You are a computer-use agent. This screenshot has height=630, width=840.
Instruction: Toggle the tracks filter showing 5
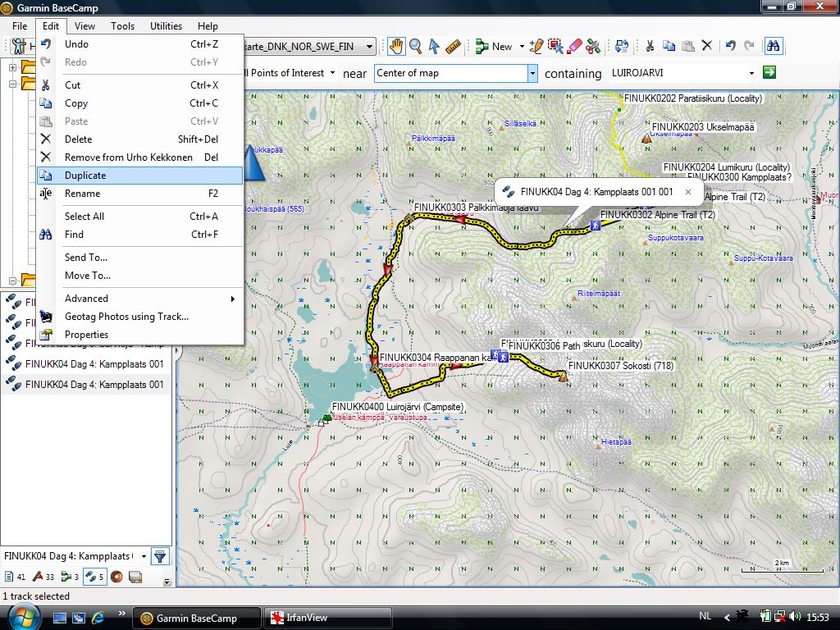pyautogui.click(x=95, y=577)
